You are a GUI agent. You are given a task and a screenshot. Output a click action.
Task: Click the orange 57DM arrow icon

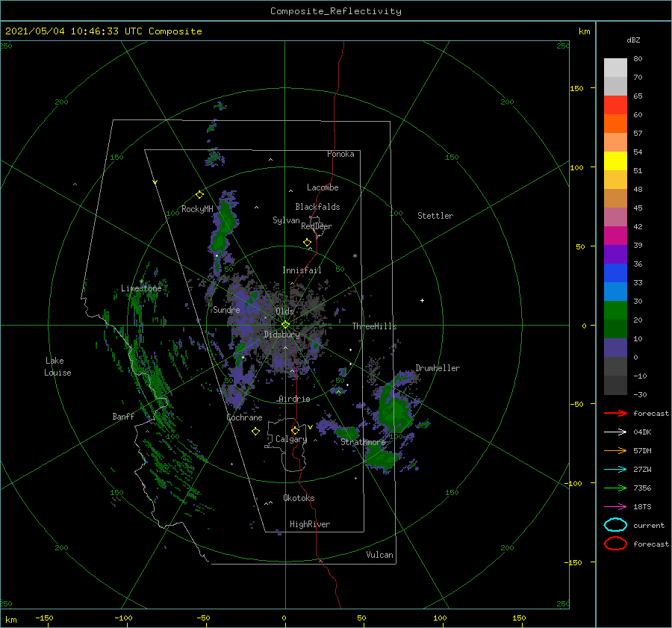click(615, 450)
